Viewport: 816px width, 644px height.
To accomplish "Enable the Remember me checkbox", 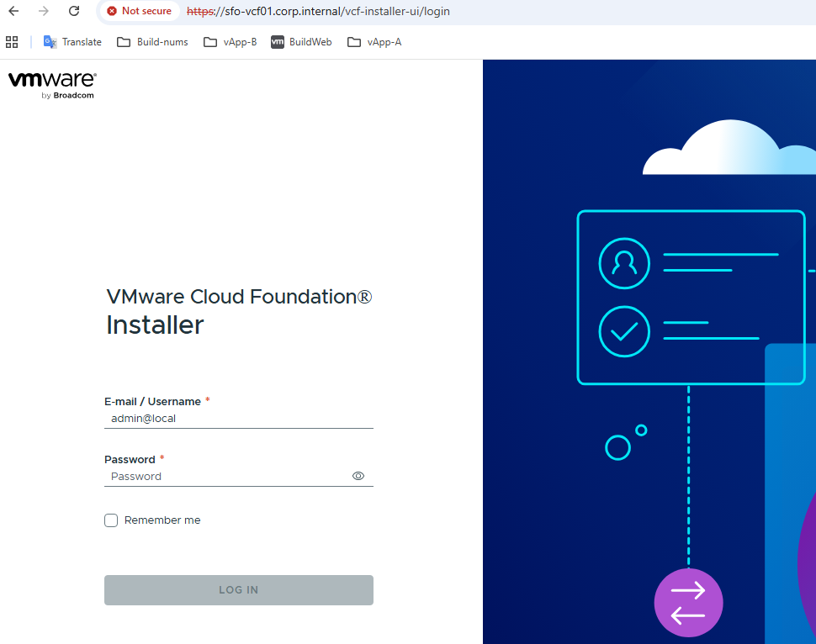I will pyautogui.click(x=111, y=520).
